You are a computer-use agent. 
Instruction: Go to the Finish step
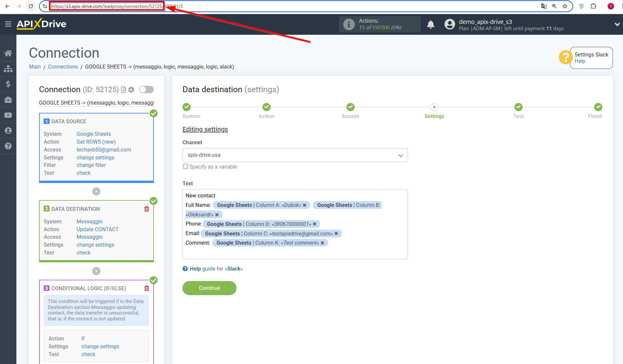598,107
